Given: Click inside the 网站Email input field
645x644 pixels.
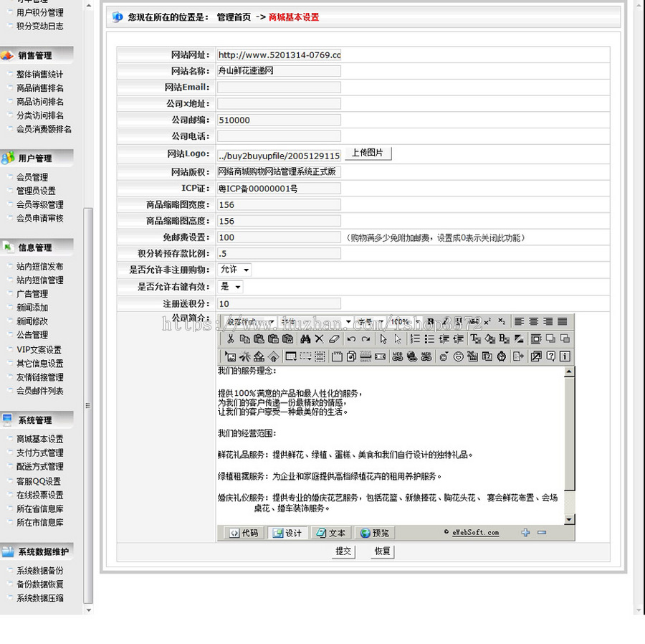Looking at the screenshot, I should (279, 87).
